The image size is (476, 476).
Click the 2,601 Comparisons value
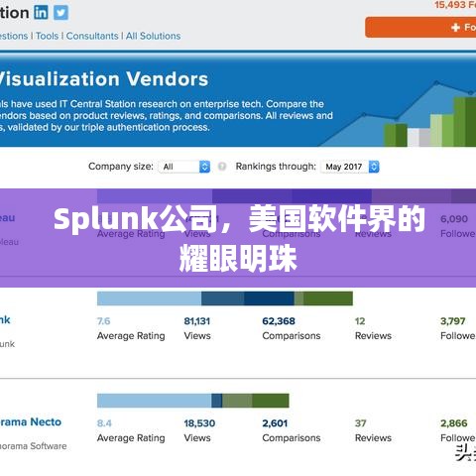click(275, 423)
